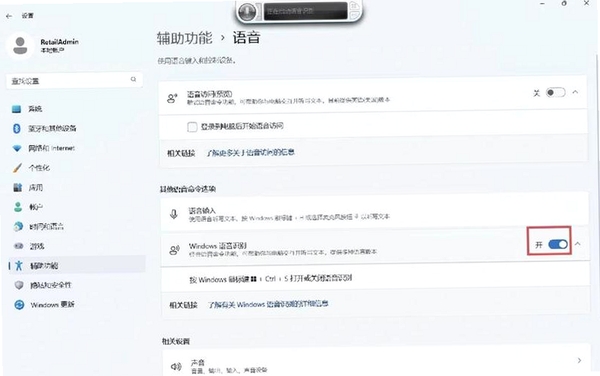600x376 pixels.
Task: Open 蓝牙和其他设备 in sidebar
Action: (x=52, y=129)
